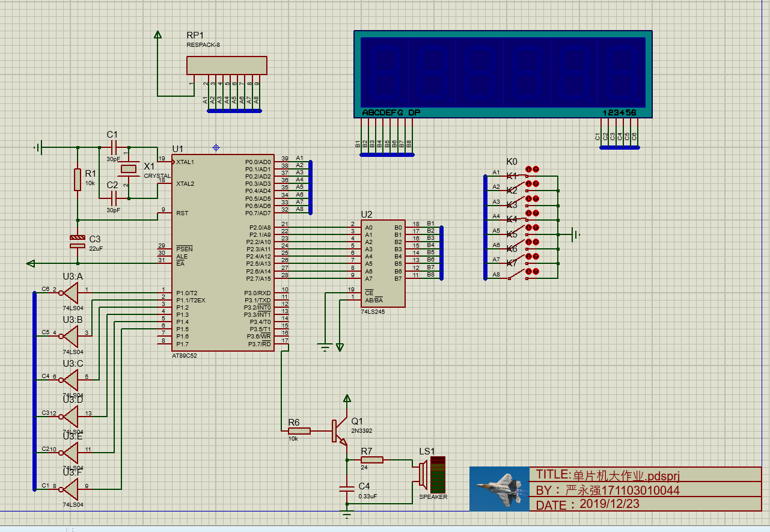
Task: Click the 123456 digit label on the display
Action: click(619, 112)
